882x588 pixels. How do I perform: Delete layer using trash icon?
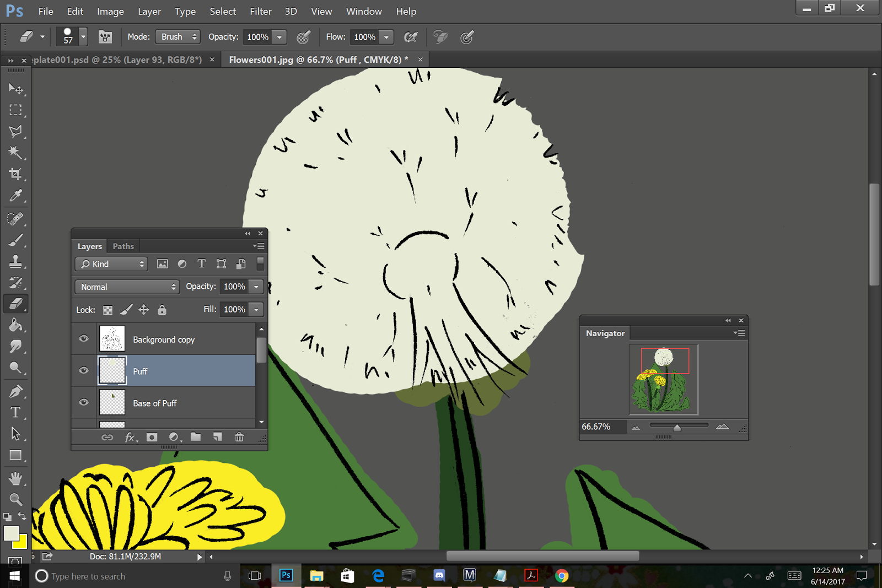coord(239,437)
